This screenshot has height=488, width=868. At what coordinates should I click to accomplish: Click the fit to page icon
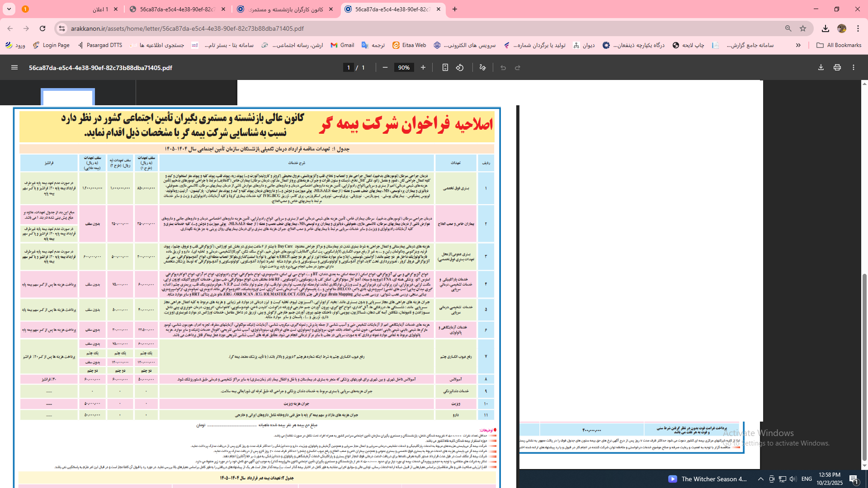point(445,68)
